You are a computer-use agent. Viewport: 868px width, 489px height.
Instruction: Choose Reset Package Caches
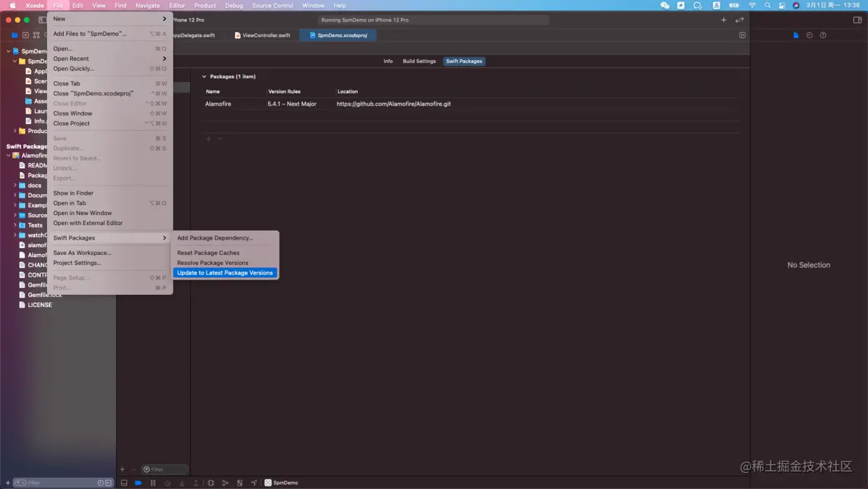click(x=225, y=253)
